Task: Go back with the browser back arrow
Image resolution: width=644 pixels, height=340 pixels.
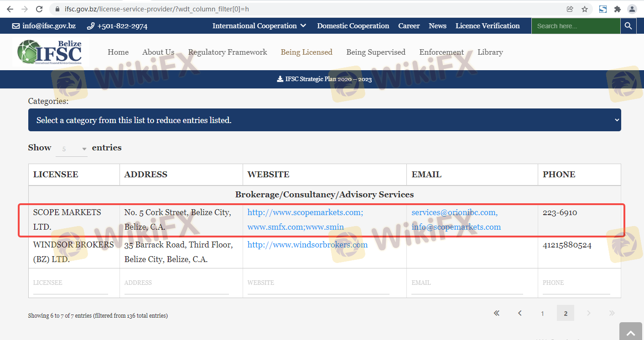Action: [10, 9]
